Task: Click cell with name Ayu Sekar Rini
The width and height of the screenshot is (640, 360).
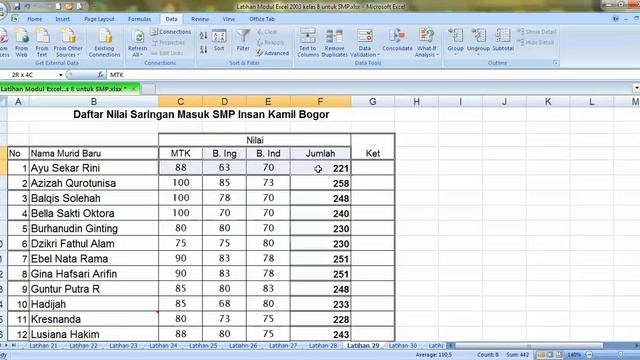Action: pyautogui.click(x=93, y=168)
